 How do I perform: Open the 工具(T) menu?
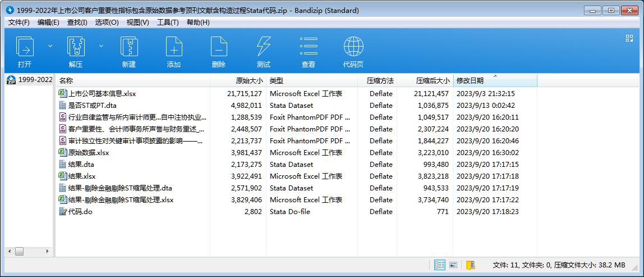[168, 22]
